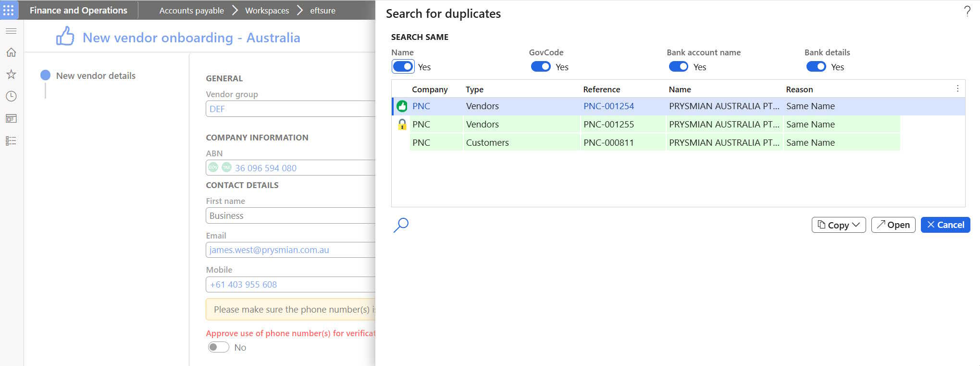Image resolution: width=980 pixels, height=366 pixels.
Task: Select the PNC-001255 reference cell
Action: (x=623, y=125)
